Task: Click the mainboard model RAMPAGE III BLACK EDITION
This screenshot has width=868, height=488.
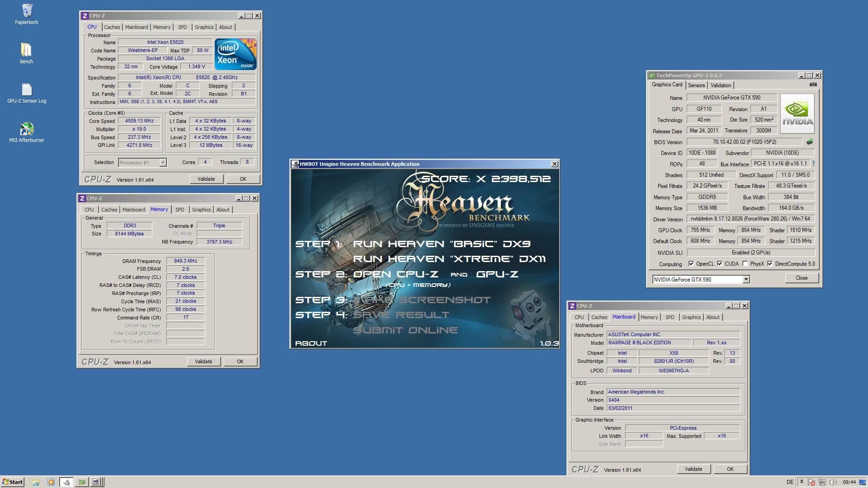Action: (x=649, y=343)
